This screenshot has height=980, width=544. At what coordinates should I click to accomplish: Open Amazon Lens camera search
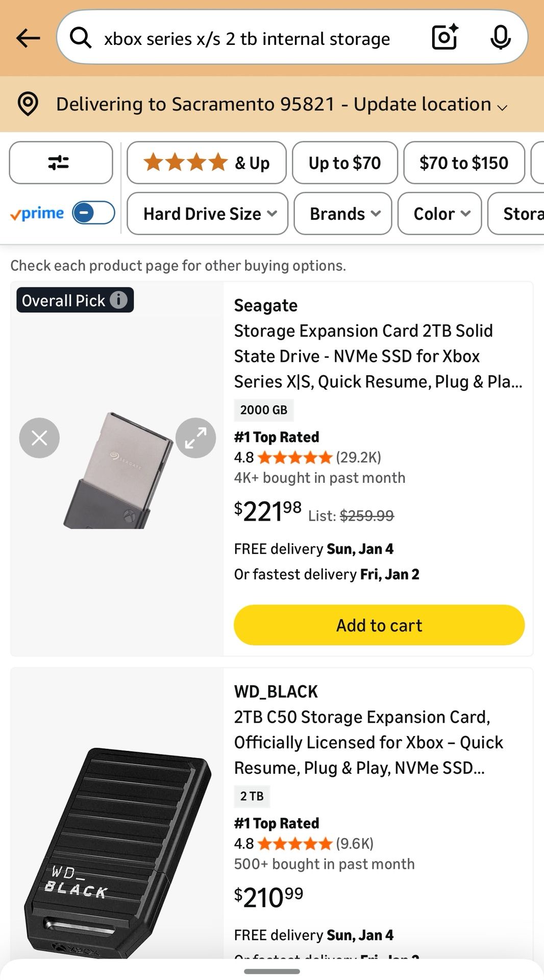443,37
